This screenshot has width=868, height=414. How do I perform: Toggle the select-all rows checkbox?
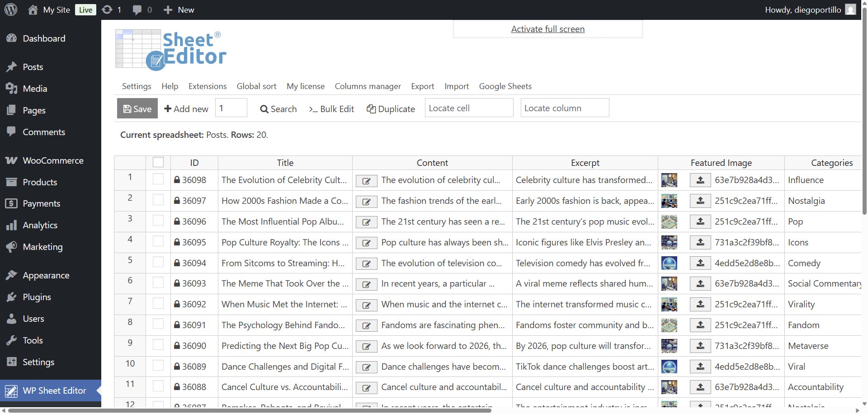pos(158,162)
